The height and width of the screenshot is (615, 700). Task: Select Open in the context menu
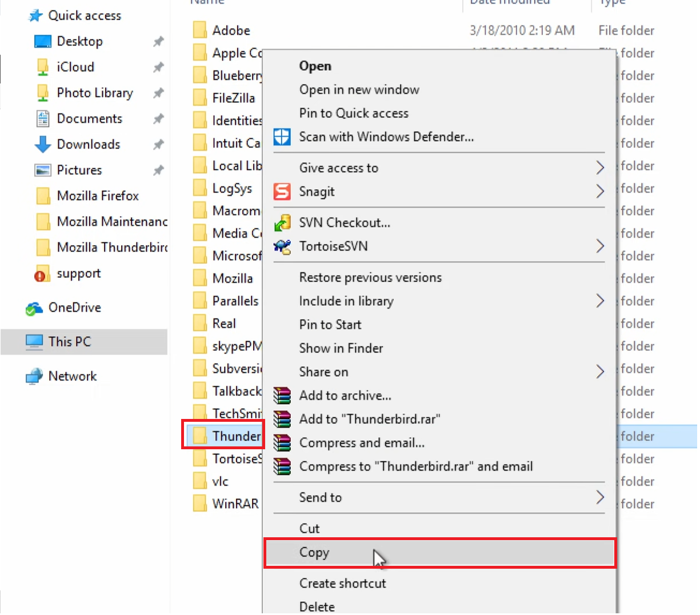[439, 66]
